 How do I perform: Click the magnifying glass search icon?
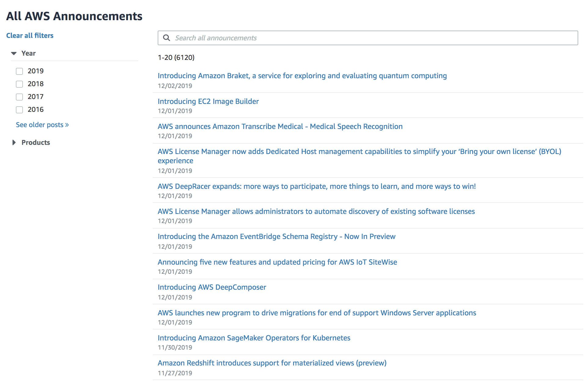(x=167, y=38)
